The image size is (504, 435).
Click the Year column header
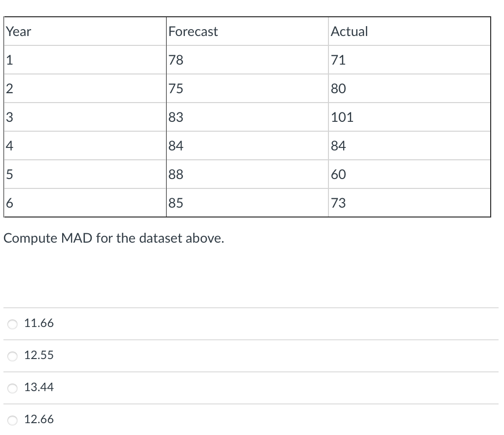18,31
